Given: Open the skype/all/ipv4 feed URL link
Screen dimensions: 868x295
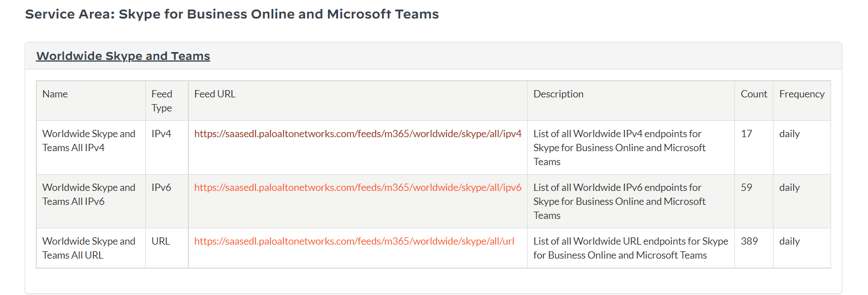Looking at the screenshot, I should coord(358,134).
